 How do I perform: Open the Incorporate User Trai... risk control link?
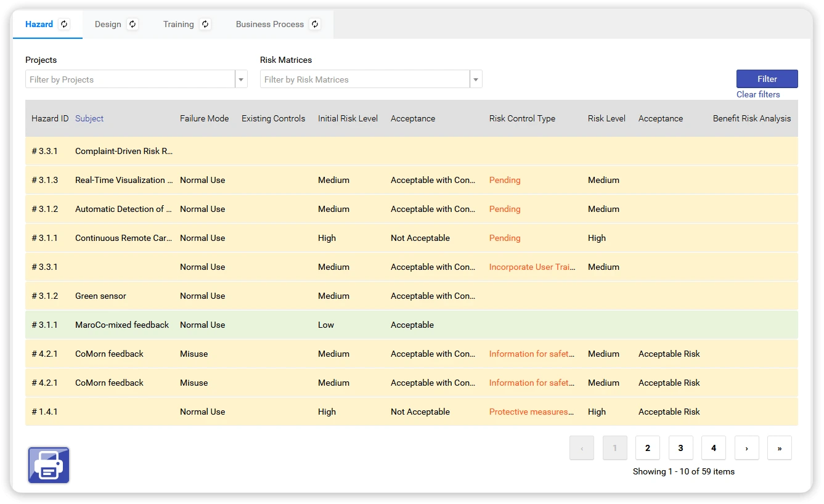(532, 267)
